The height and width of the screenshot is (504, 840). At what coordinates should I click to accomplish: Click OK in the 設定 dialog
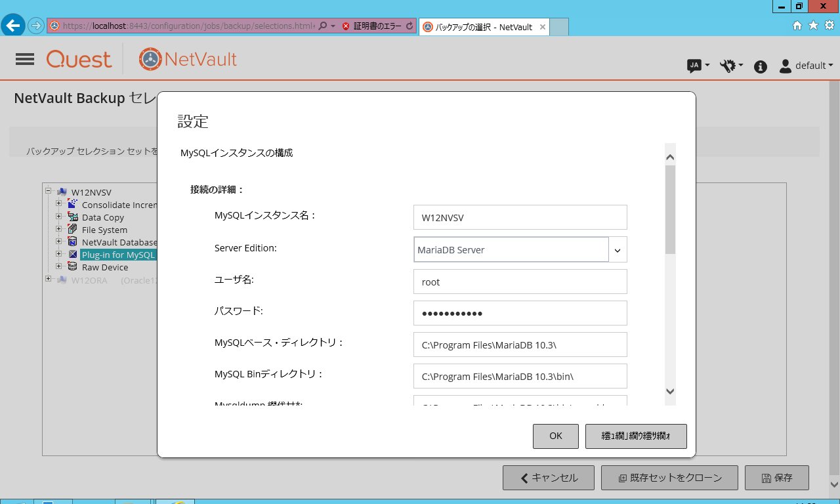[556, 436]
